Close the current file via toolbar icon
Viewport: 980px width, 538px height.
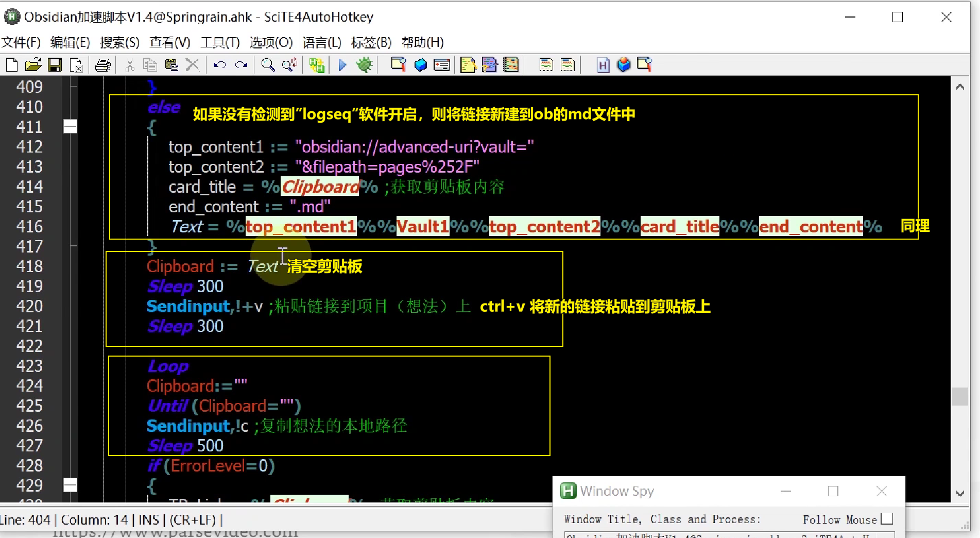[76, 65]
